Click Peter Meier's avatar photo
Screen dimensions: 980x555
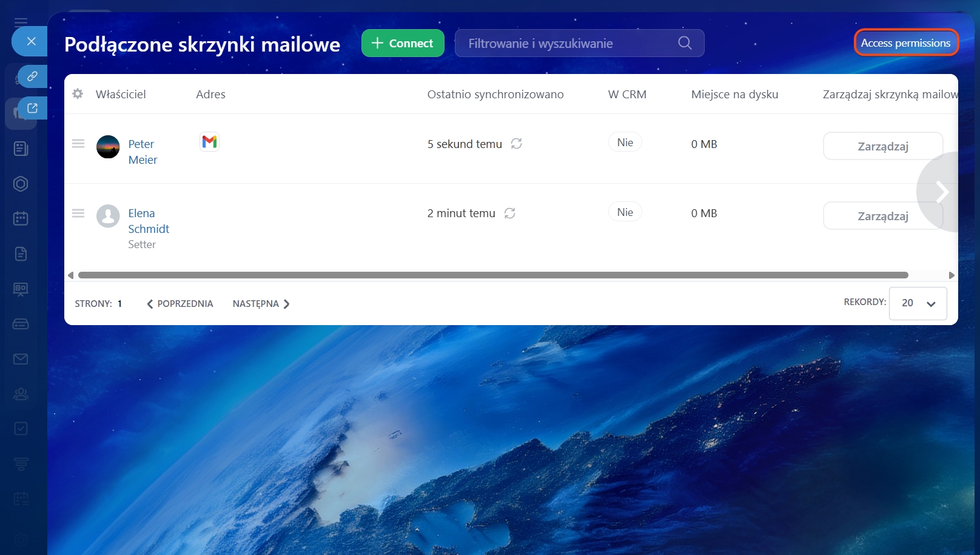(x=108, y=147)
